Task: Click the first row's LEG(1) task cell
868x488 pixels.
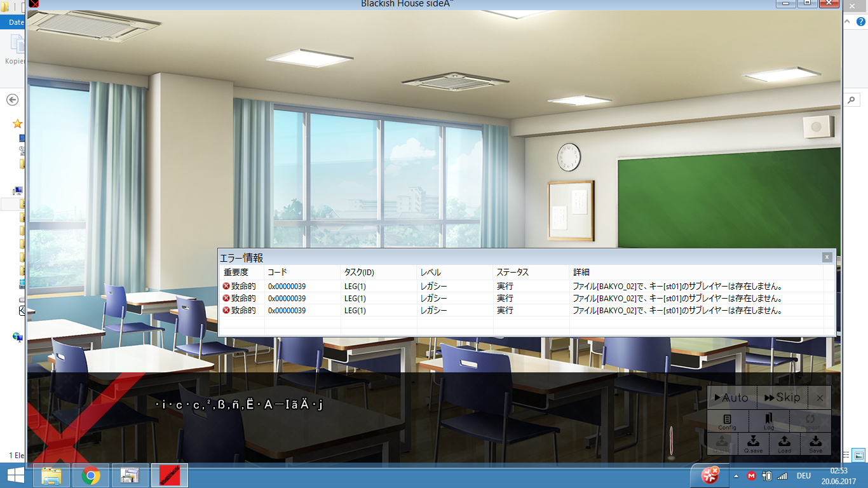Action: [x=355, y=287]
